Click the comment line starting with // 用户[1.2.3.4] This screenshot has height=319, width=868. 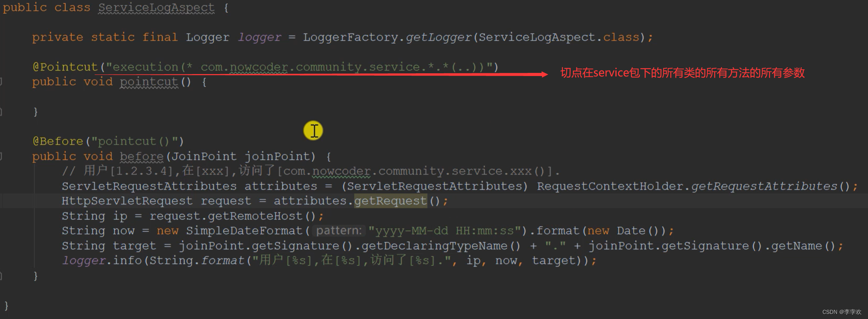311,171
